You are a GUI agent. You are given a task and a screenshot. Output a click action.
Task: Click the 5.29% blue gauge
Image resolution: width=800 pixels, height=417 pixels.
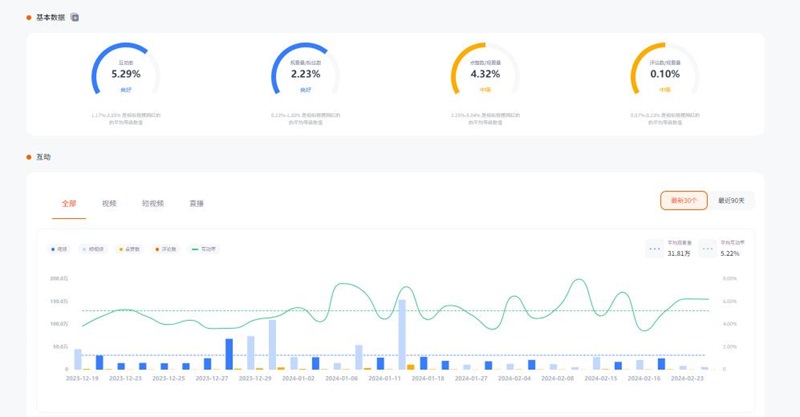pyautogui.click(x=126, y=74)
